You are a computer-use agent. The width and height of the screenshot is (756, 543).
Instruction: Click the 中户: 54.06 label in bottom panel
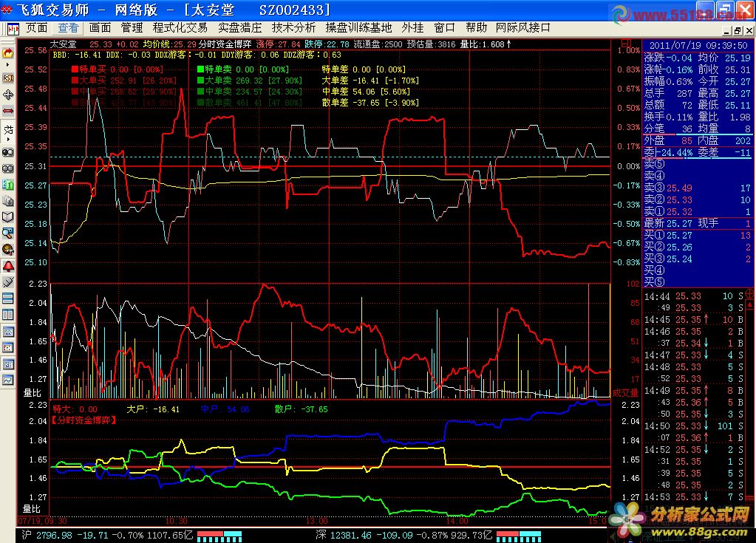click(225, 409)
